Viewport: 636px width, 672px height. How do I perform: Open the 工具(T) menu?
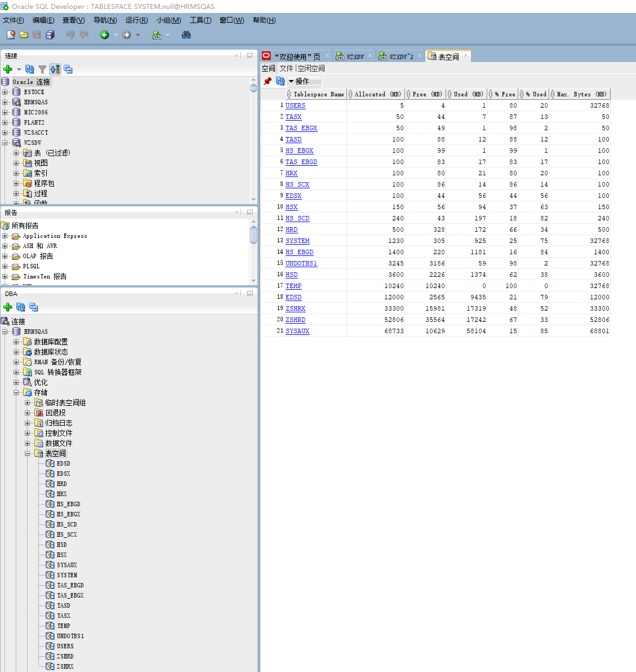(200, 20)
